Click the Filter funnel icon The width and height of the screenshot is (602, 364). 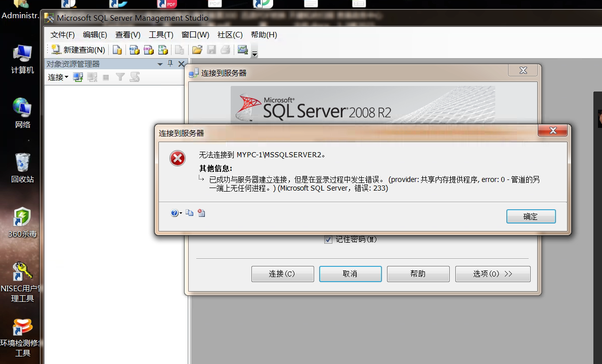tap(120, 77)
